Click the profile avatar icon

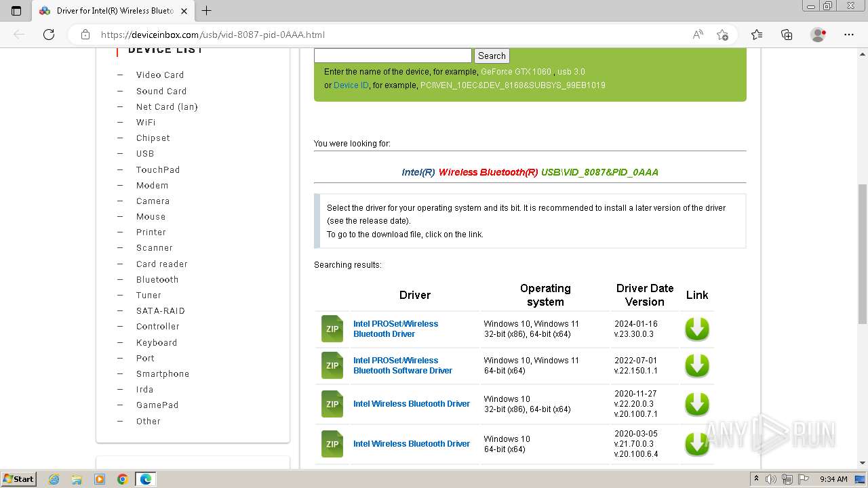coord(818,35)
